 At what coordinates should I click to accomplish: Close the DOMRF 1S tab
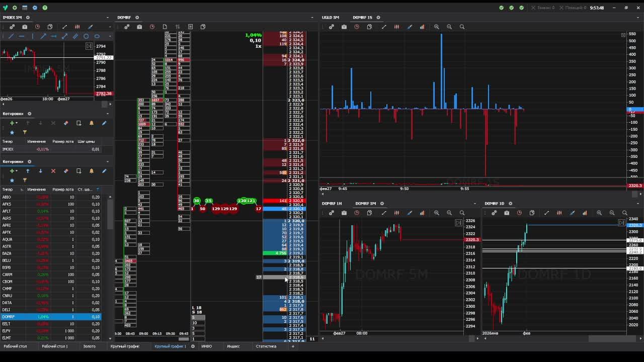click(x=379, y=18)
